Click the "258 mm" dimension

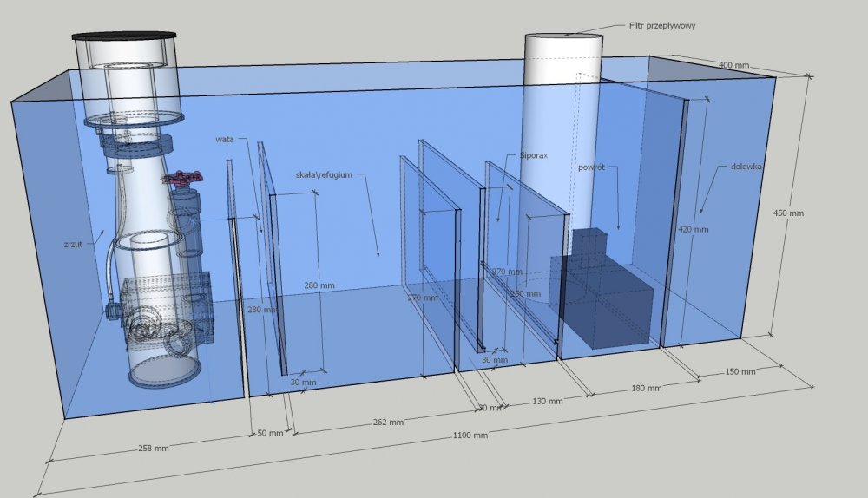coord(154,449)
